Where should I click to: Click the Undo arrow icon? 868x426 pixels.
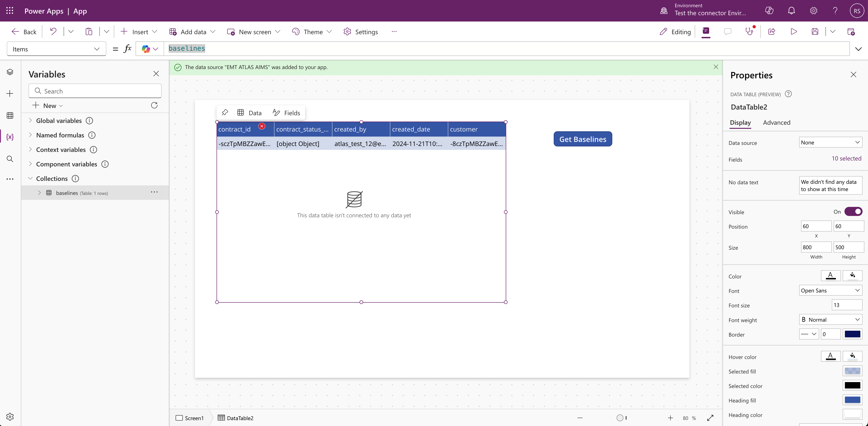[53, 32]
